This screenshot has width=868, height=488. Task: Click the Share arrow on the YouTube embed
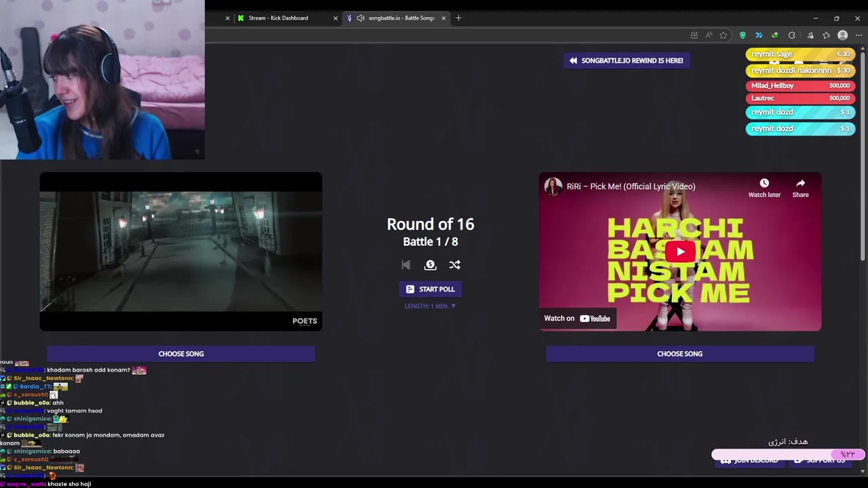(x=800, y=183)
